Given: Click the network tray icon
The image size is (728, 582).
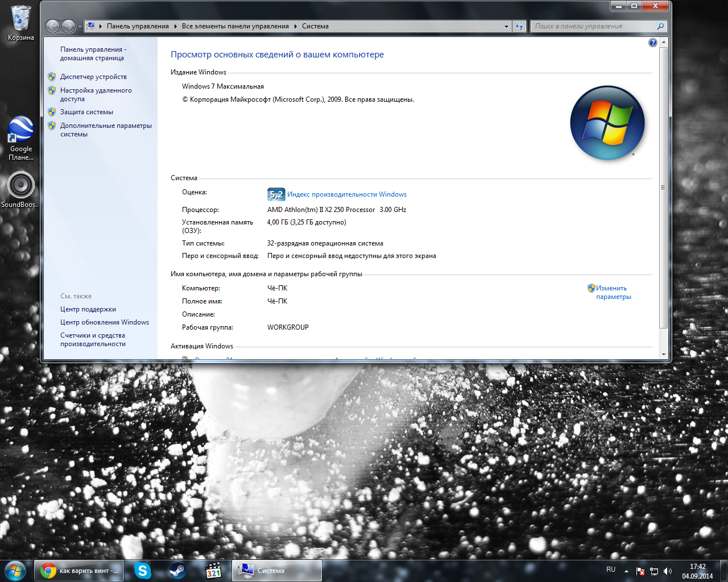Looking at the screenshot, I should point(654,571).
